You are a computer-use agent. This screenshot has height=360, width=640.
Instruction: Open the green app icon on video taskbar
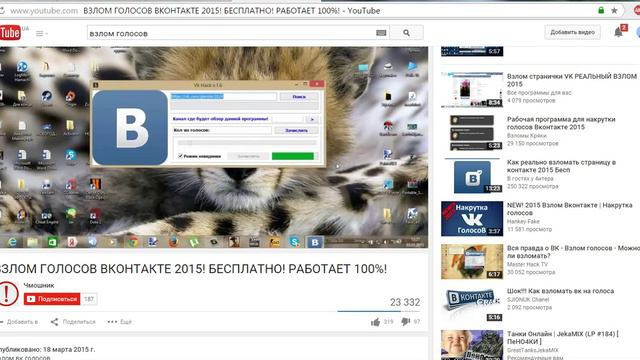pos(52,242)
